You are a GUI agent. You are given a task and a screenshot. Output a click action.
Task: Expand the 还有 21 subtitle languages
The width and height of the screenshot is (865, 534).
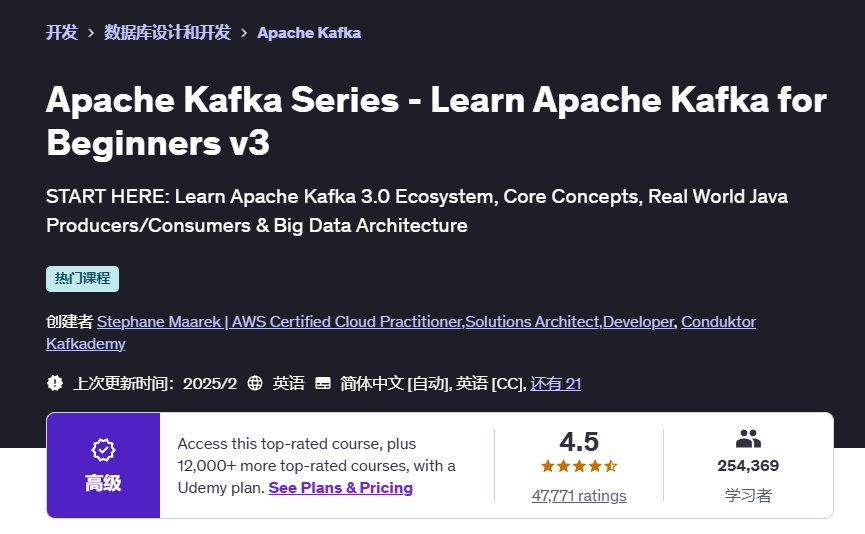556,383
